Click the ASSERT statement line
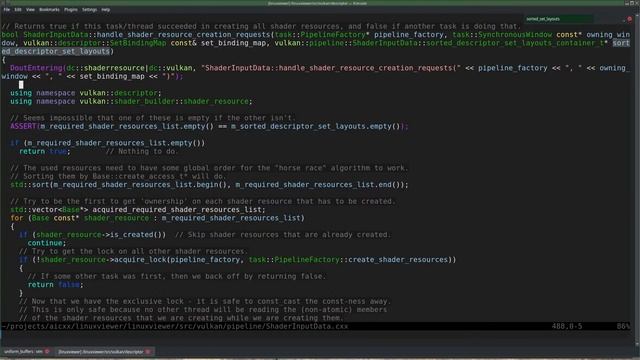This screenshot has width=640, height=360. click(x=209, y=126)
